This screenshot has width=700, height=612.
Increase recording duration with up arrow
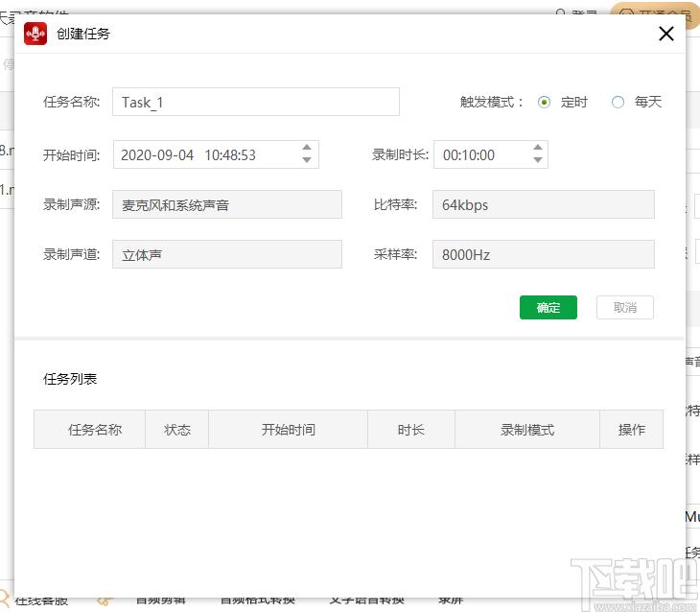(x=538, y=148)
